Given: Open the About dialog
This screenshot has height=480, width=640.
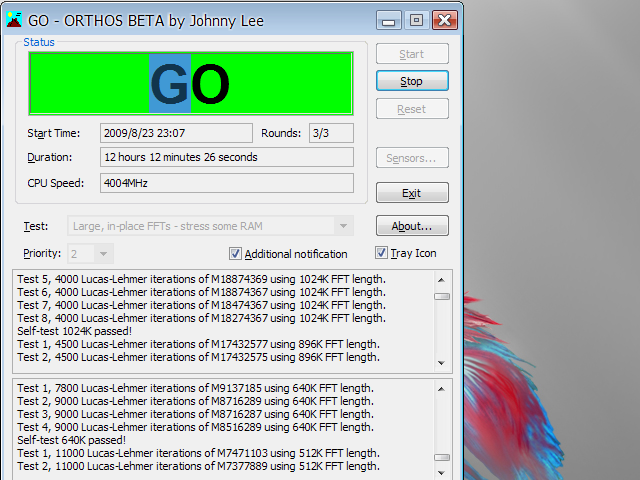Looking at the screenshot, I should point(412,226).
